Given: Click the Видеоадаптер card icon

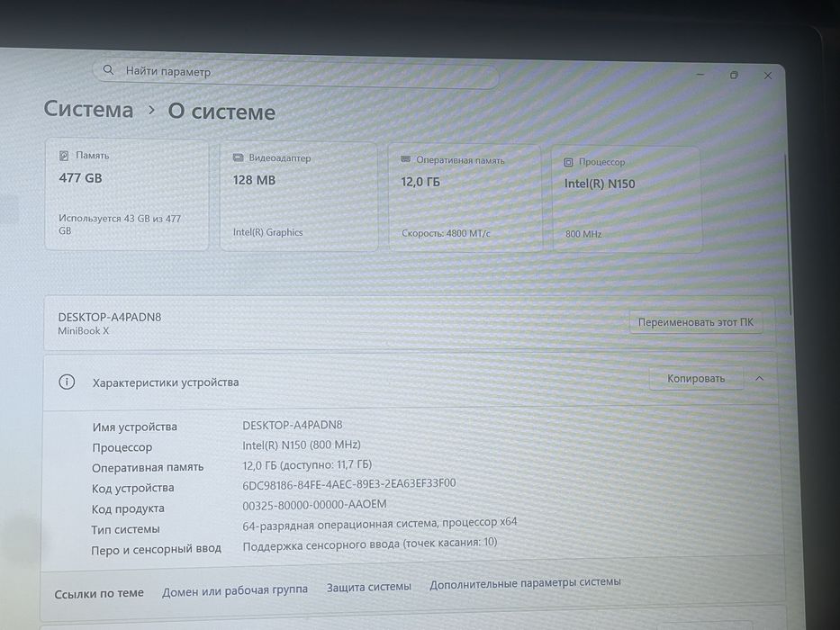Looking at the screenshot, I should (238, 157).
